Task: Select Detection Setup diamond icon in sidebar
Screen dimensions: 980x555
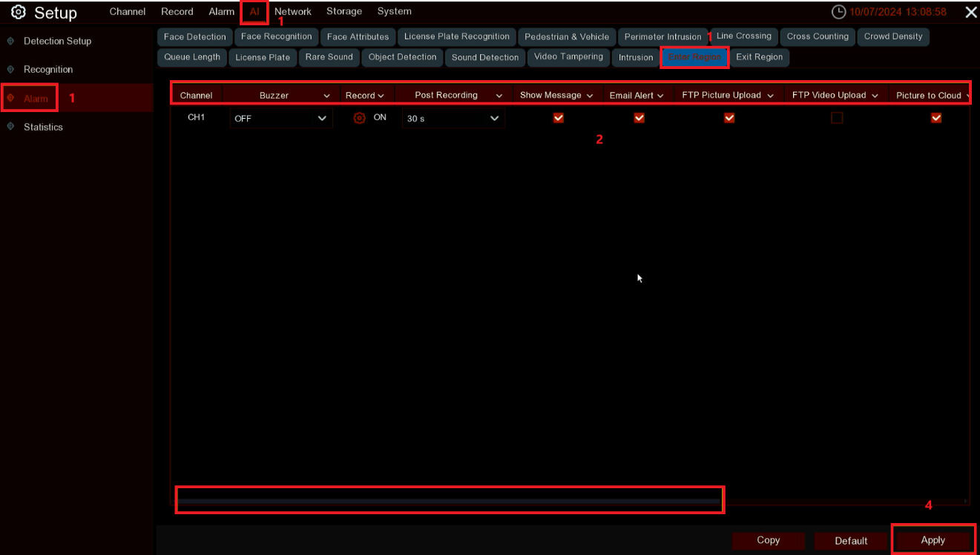Action: 10,41
